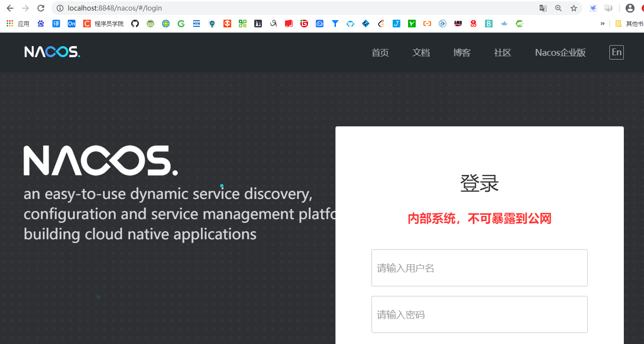Open the blue J bookmark
Screen dimensions: 644x344
point(396,24)
